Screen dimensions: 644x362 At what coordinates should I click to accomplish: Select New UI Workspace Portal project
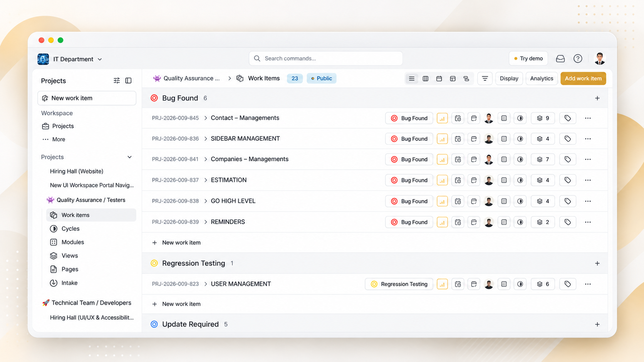[x=92, y=185]
